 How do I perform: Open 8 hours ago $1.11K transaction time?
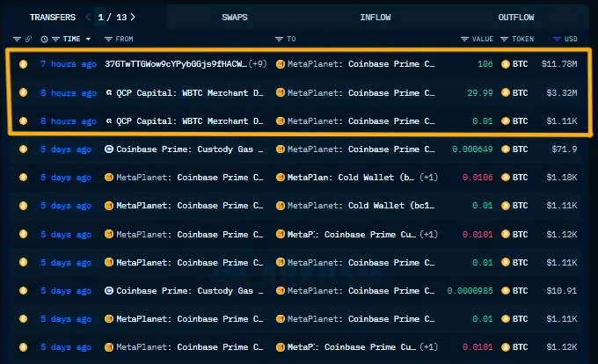click(69, 121)
